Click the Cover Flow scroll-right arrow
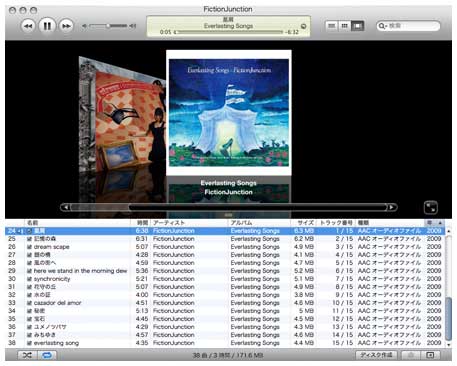 (392, 207)
